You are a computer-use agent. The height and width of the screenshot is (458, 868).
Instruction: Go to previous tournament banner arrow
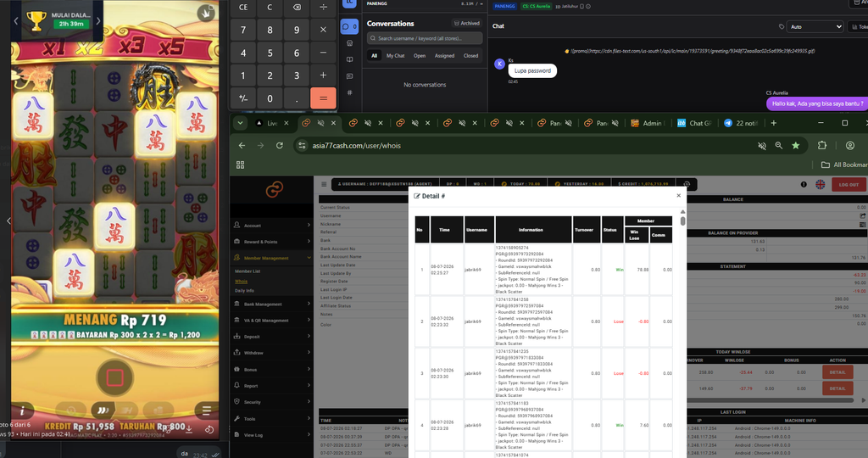coord(16,21)
